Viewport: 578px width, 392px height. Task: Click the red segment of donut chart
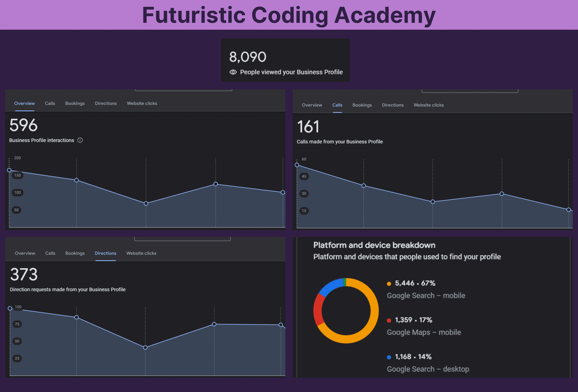point(318,309)
